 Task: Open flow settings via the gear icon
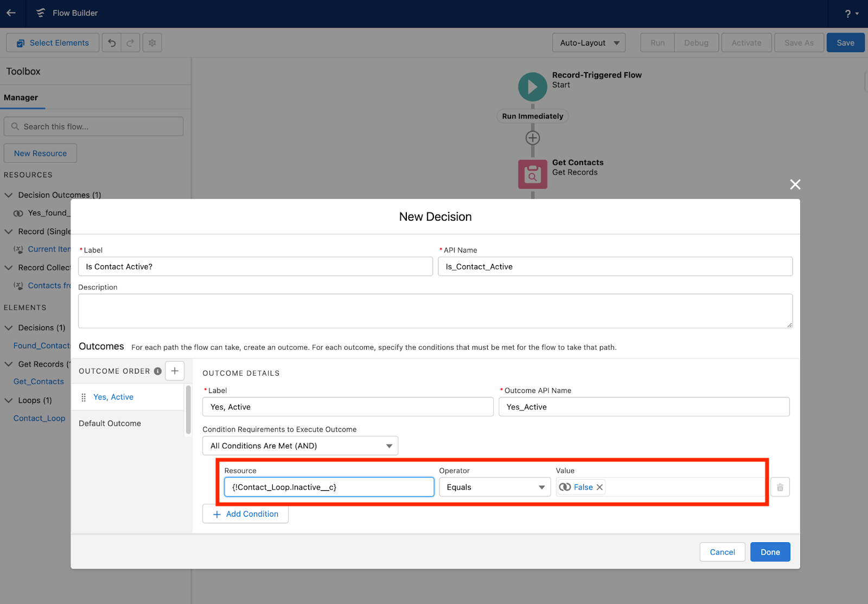tap(152, 42)
